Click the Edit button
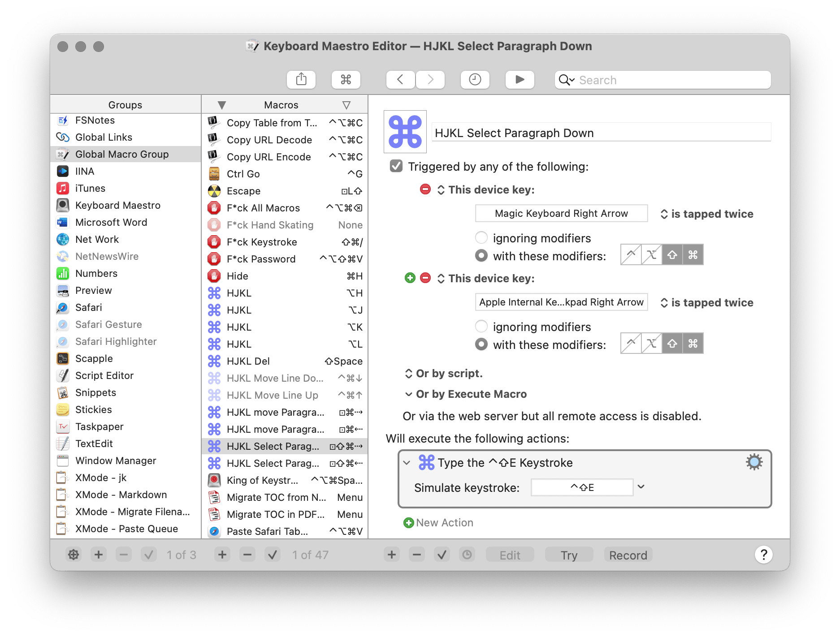This screenshot has height=637, width=840. coord(510,555)
